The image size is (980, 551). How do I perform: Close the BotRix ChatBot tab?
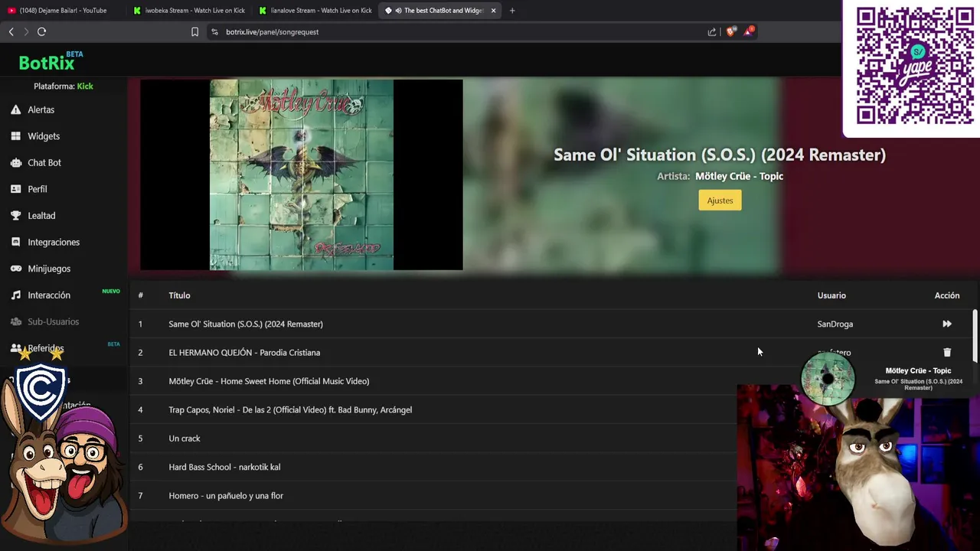(493, 11)
